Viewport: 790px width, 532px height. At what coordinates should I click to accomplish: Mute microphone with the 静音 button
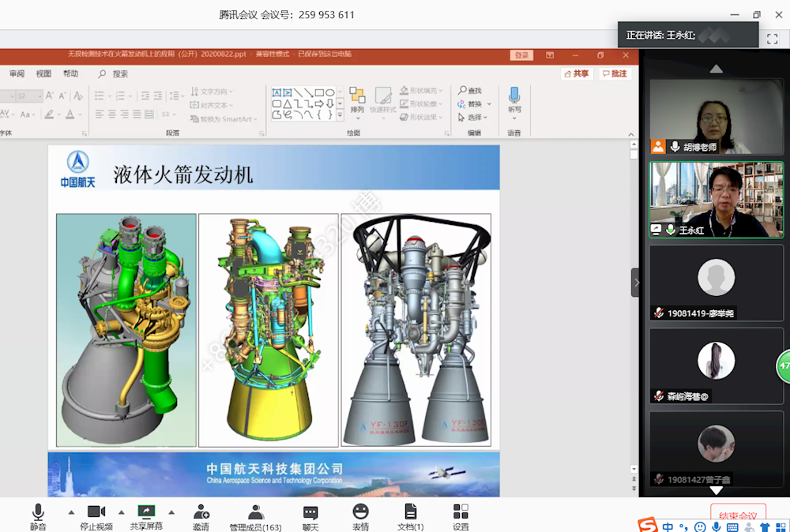[38, 515]
